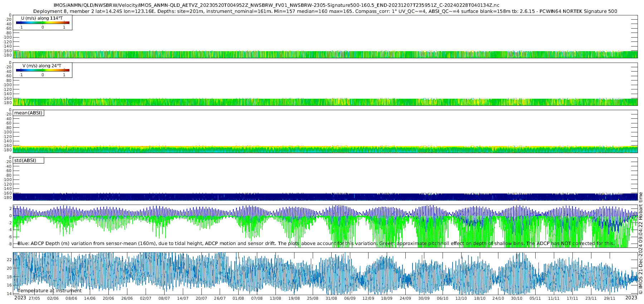Click the NetCDF file path title at top

click(x=276, y=5)
